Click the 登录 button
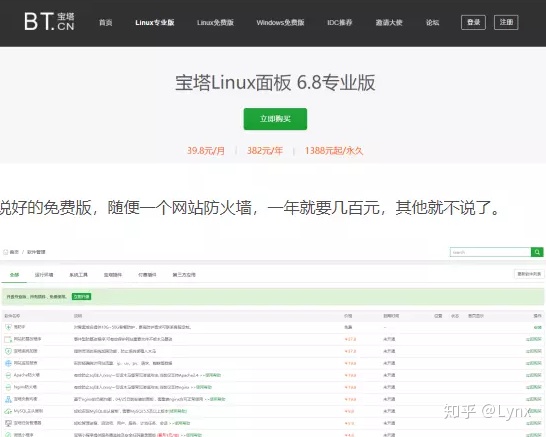 pos(473,22)
